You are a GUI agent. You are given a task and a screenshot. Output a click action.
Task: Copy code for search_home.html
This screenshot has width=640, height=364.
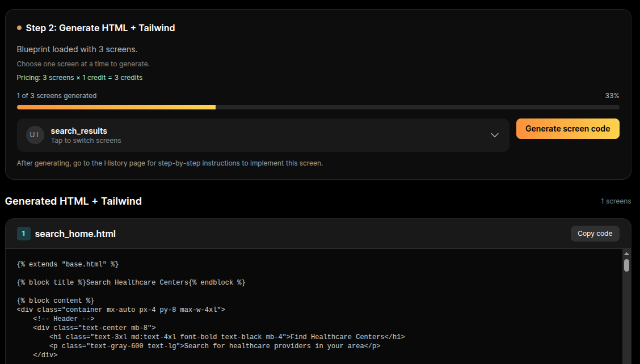[595, 233]
